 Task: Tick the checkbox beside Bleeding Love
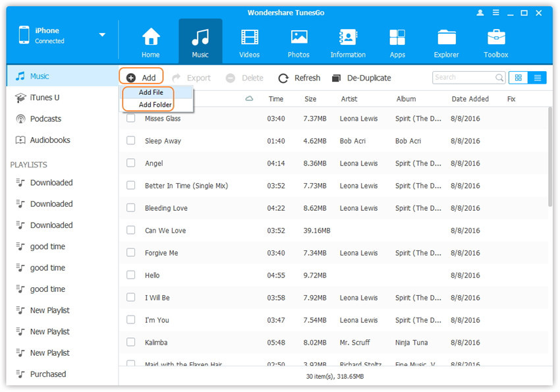[131, 208]
